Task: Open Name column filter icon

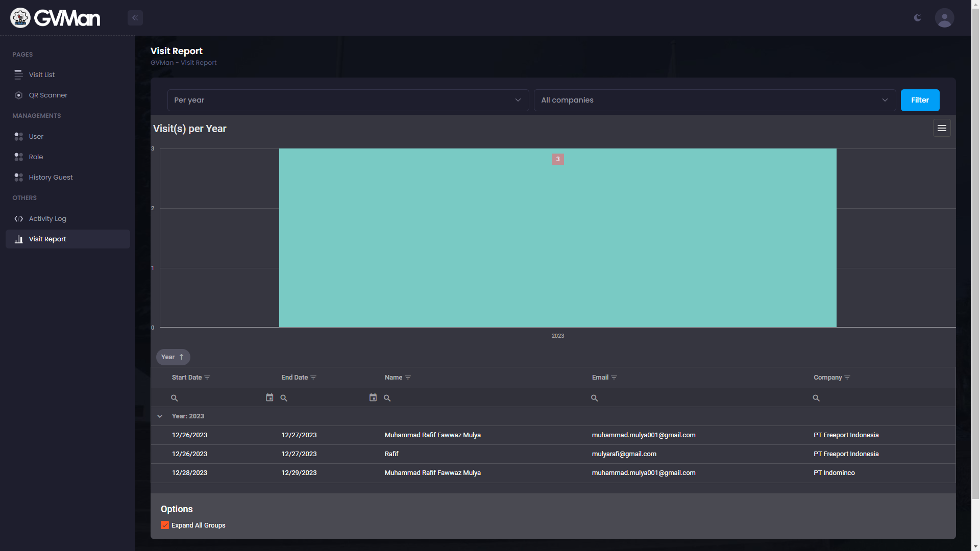Action: click(408, 378)
